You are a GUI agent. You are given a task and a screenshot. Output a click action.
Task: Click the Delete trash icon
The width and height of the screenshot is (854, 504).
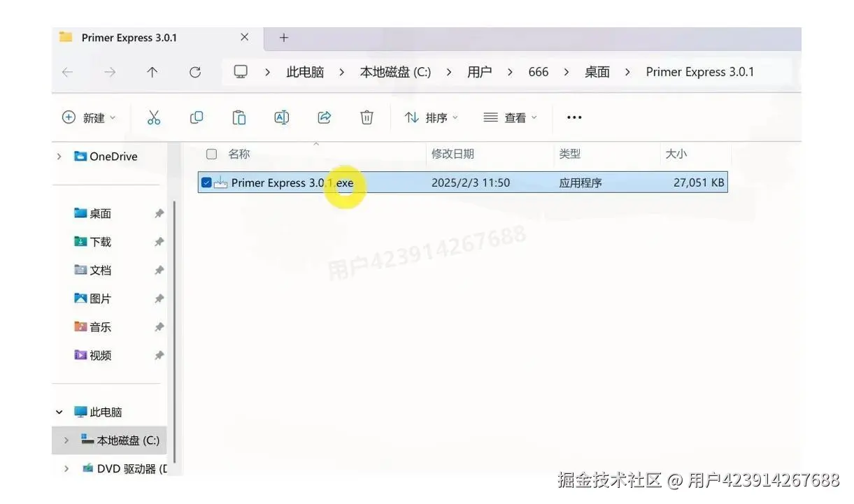pos(366,117)
